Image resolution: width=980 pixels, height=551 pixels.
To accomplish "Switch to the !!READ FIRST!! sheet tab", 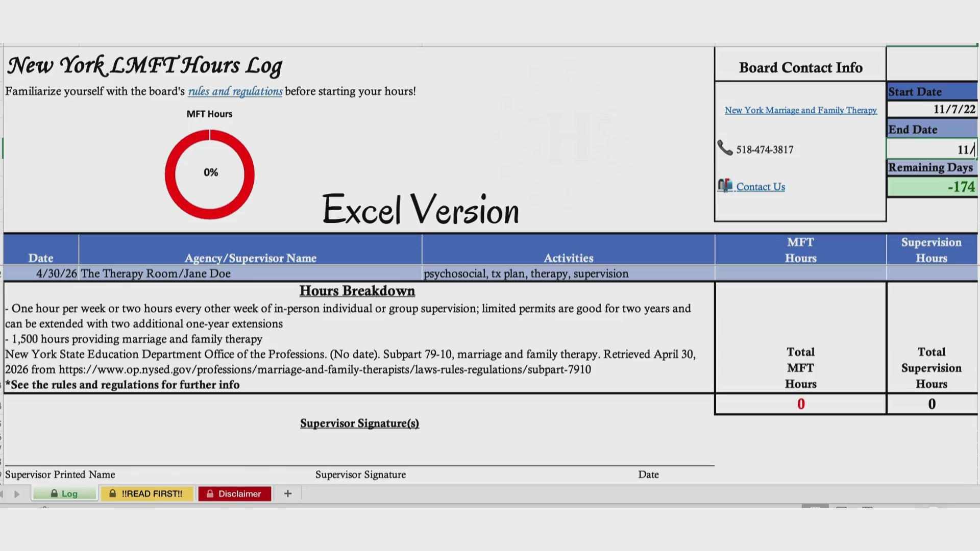I will point(147,493).
